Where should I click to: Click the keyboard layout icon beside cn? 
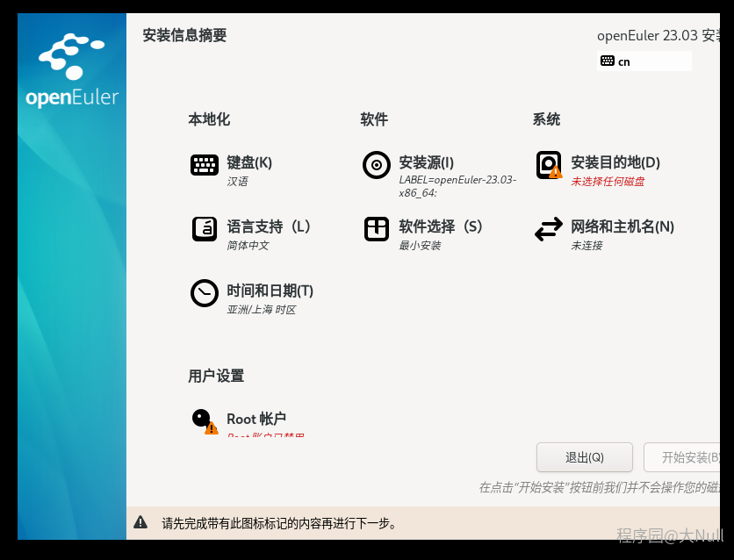pyautogui.click(x=608, y=61)
